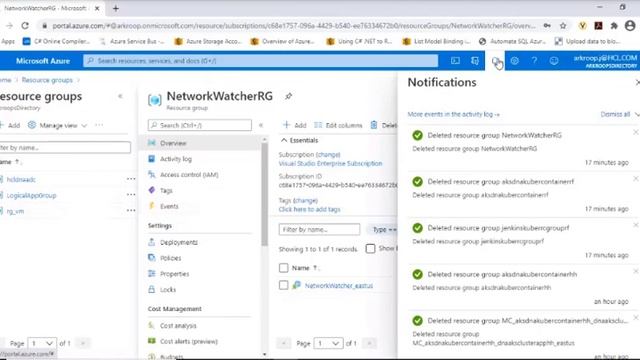The width and height of the screenshot is (640, 360).
Task: Open the Directory + subscription filter icon
Action: click(x=475, y=61)
